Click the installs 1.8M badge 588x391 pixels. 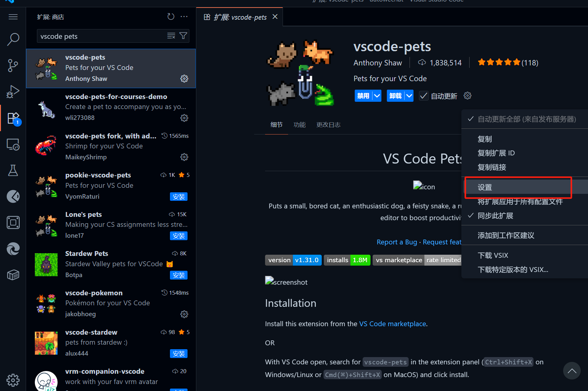[x=347, y=260]
